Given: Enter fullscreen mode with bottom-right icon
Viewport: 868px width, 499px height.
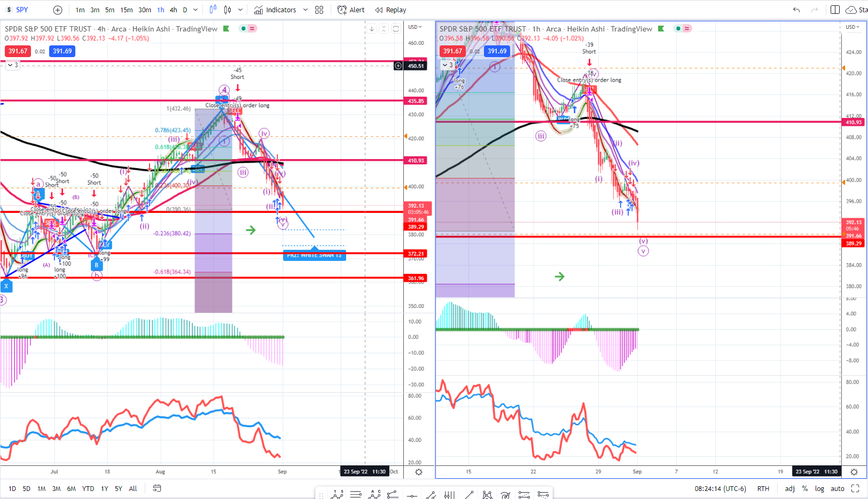Looking at the screenshot, I should pyautogui.click(x=855, y=488).
